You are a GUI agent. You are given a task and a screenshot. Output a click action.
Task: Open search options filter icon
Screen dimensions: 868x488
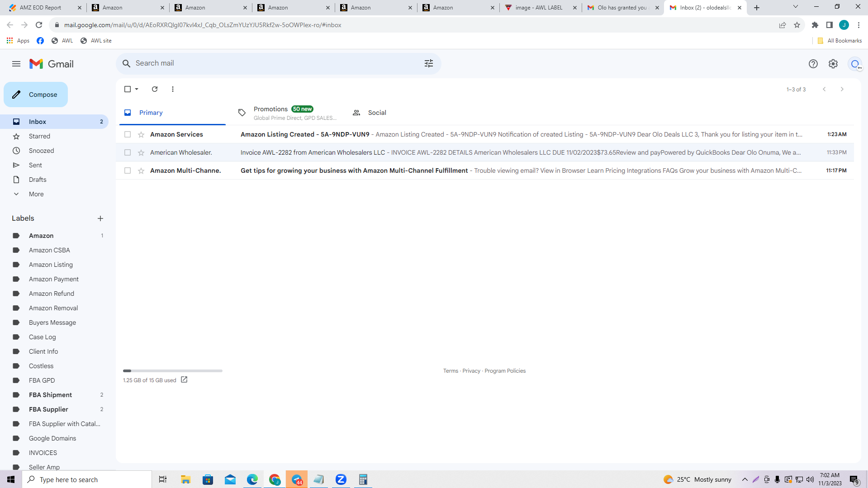coord(429,63)
